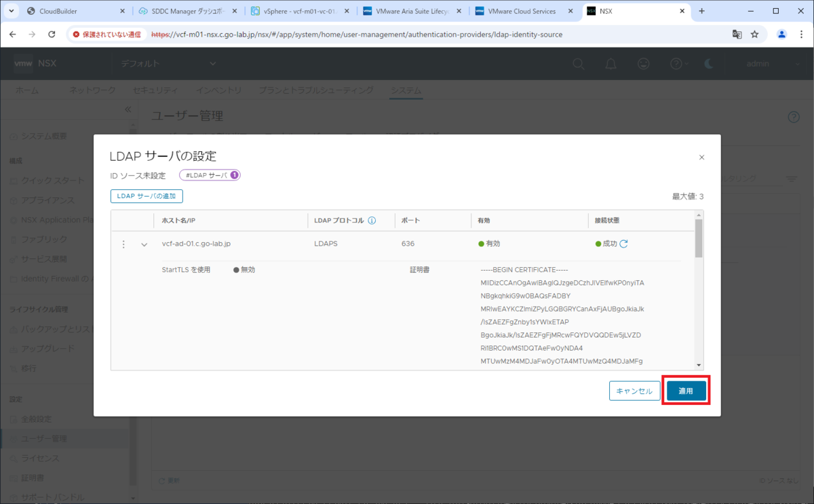814x504 pixels.
Task: Open the admin user dropdown
Action: [772, 63]
